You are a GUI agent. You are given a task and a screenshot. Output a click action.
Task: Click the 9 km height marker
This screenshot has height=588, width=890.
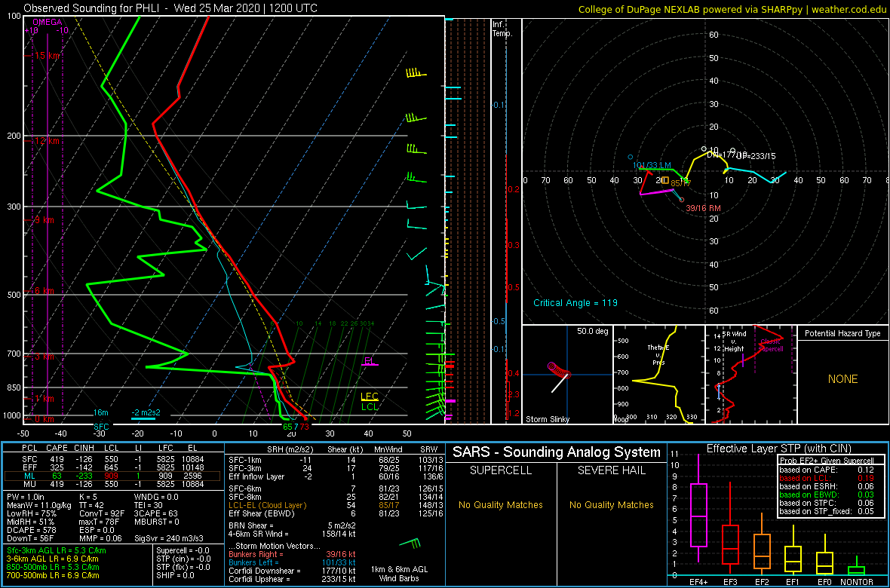tap(44, 219)
